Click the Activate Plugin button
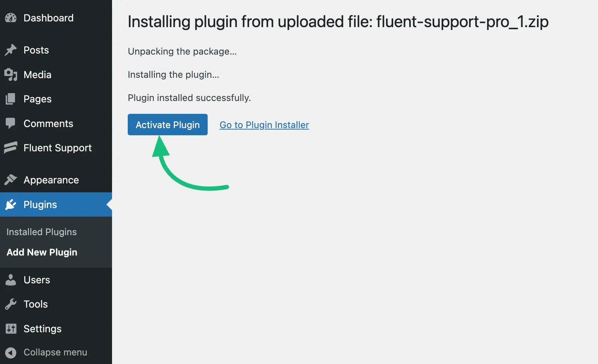 point(167,125)
